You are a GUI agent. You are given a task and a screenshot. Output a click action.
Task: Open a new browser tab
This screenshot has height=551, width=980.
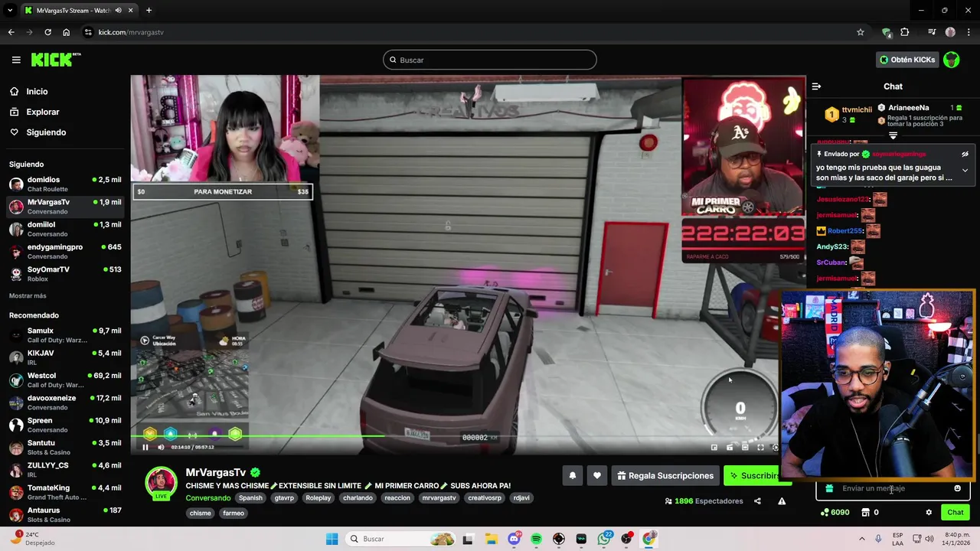coord(149,10)
